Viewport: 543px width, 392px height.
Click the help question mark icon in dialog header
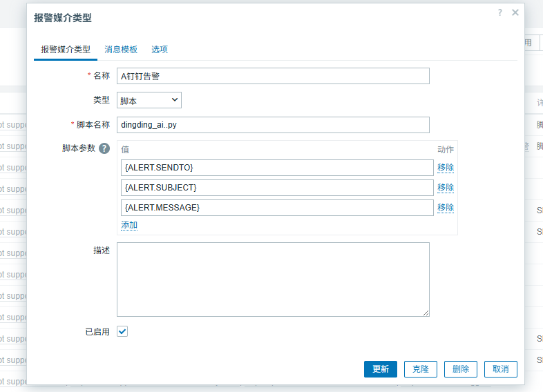499,12
